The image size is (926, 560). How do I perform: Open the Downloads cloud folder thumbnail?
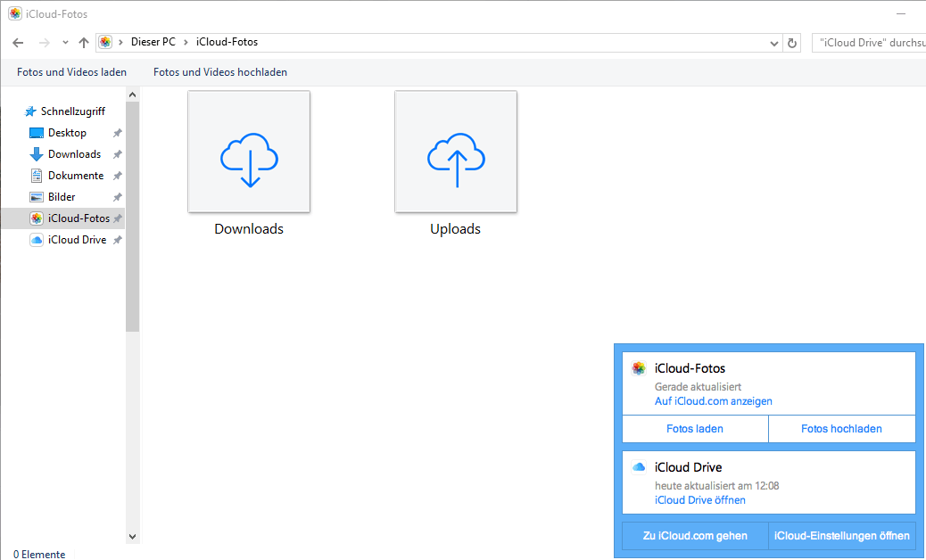click(x=249, y=152)
